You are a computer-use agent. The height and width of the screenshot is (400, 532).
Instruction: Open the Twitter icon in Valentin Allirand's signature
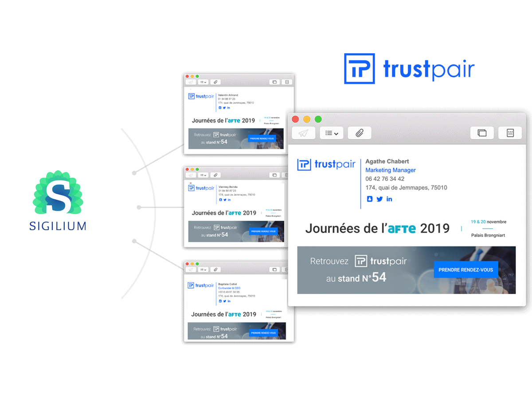coord(224,108)
